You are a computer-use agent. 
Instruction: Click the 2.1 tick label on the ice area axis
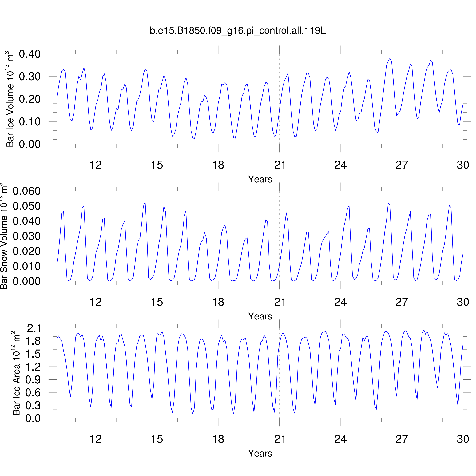34,328
